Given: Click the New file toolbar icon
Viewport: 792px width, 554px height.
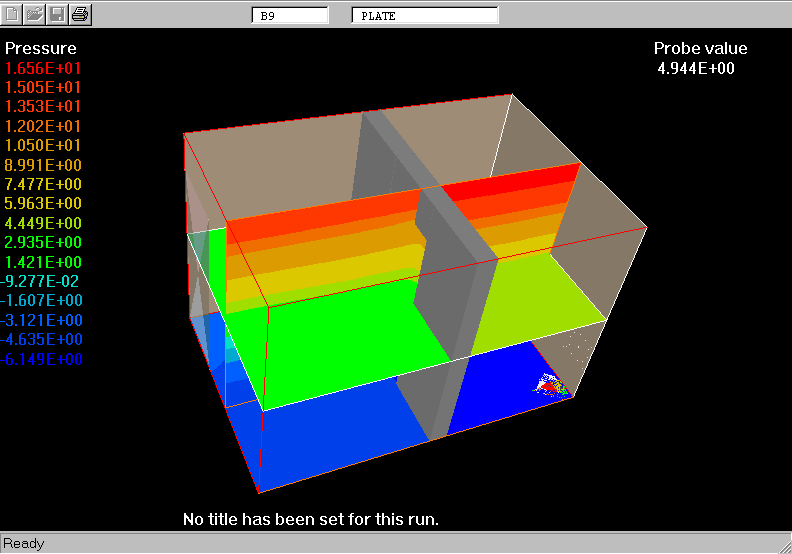Looking at the screenshot, I should (14, 14).
